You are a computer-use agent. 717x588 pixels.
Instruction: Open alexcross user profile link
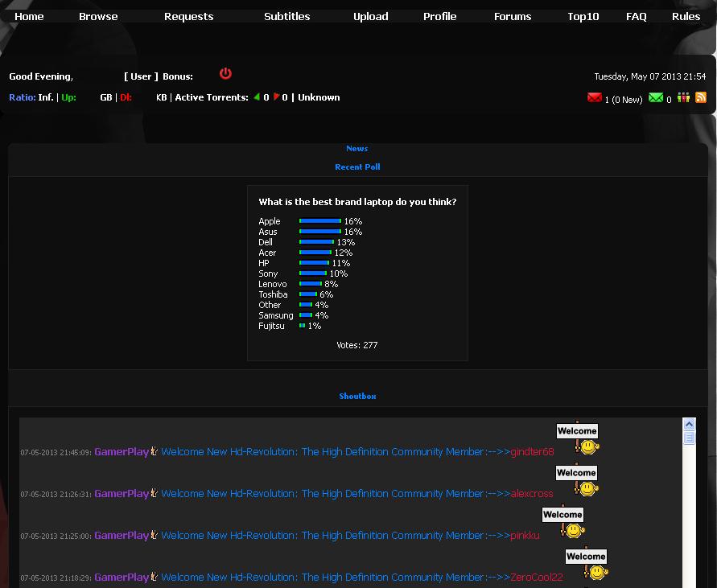532,494
